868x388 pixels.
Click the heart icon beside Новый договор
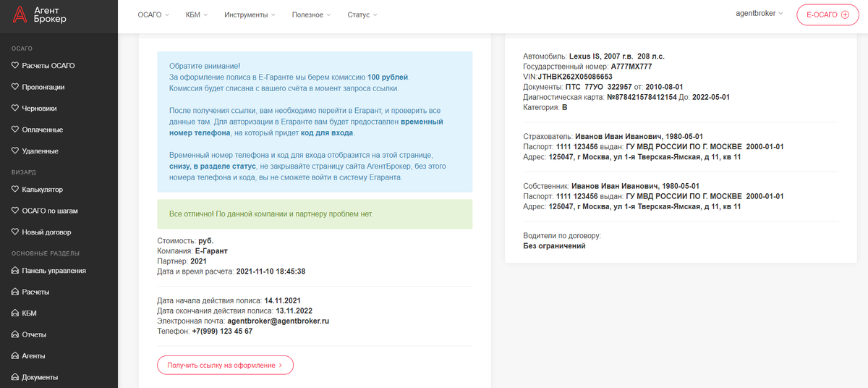15,232
